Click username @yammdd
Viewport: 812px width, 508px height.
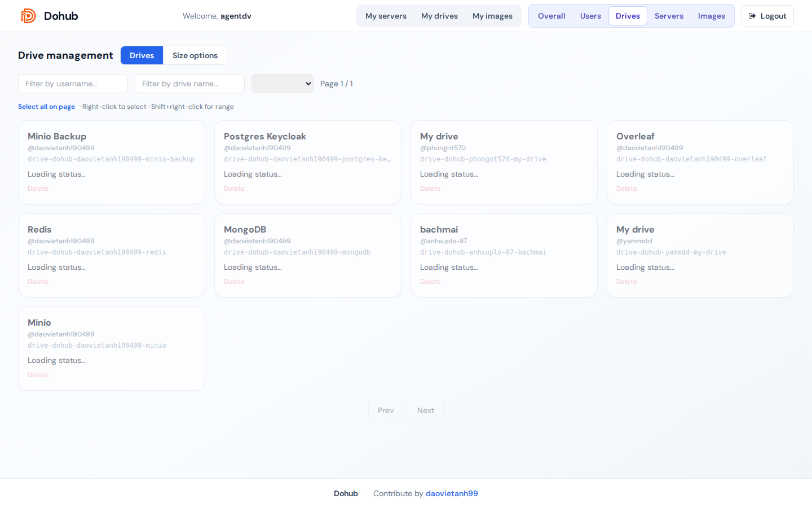(634, 241)
